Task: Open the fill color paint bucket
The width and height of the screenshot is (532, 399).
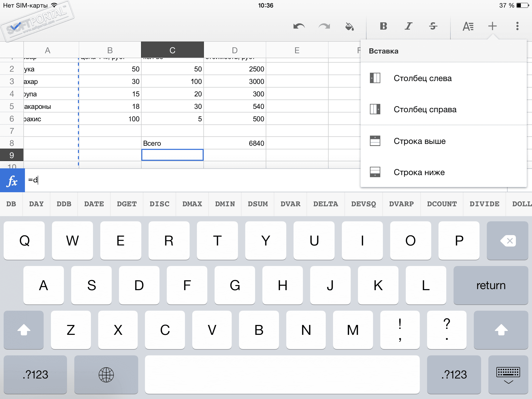Action: [x=349, y=26]
